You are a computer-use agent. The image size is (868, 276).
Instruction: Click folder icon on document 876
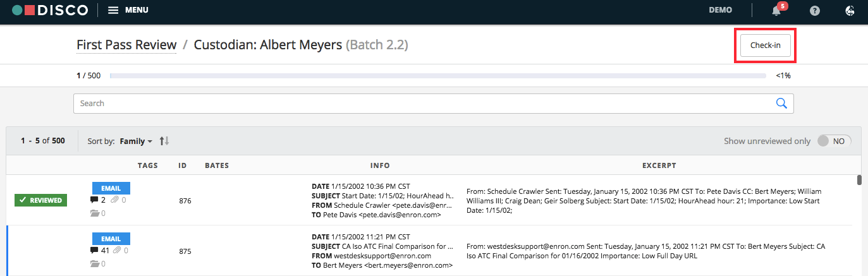[x=94, y=213]
